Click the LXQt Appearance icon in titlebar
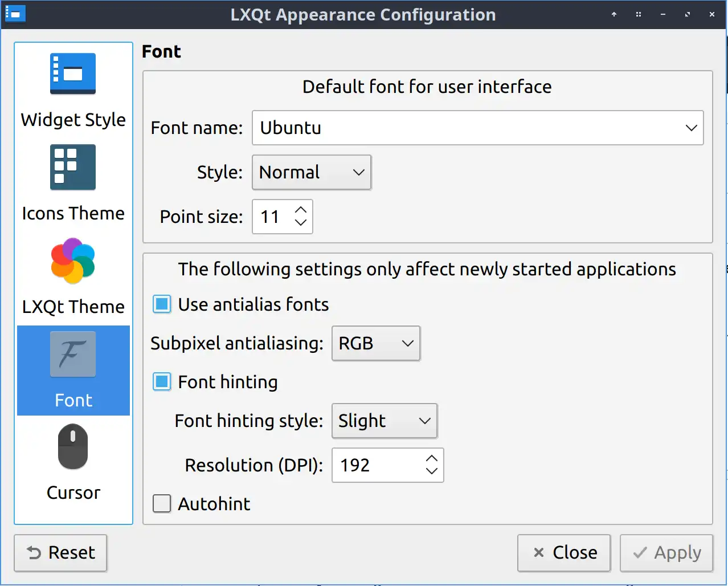The width and height of the screenshot is (728, 586). click(x=14, y=14)
